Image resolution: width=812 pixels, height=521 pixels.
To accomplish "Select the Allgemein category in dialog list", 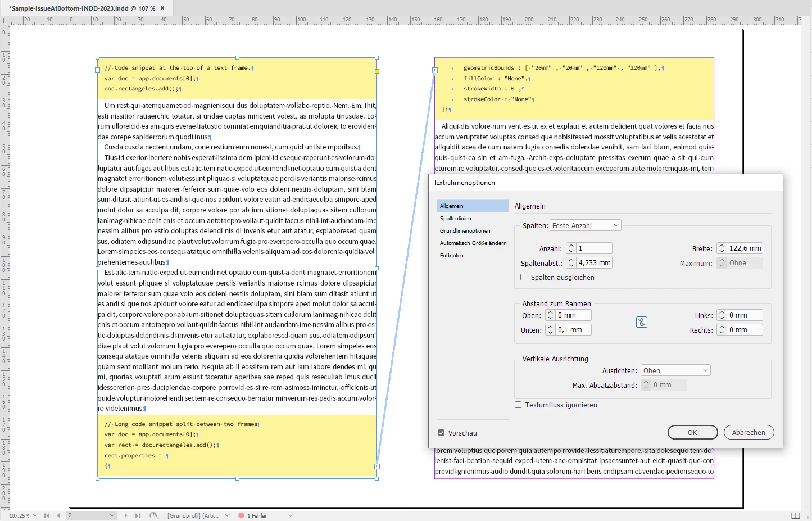I will tap(473, 206).
